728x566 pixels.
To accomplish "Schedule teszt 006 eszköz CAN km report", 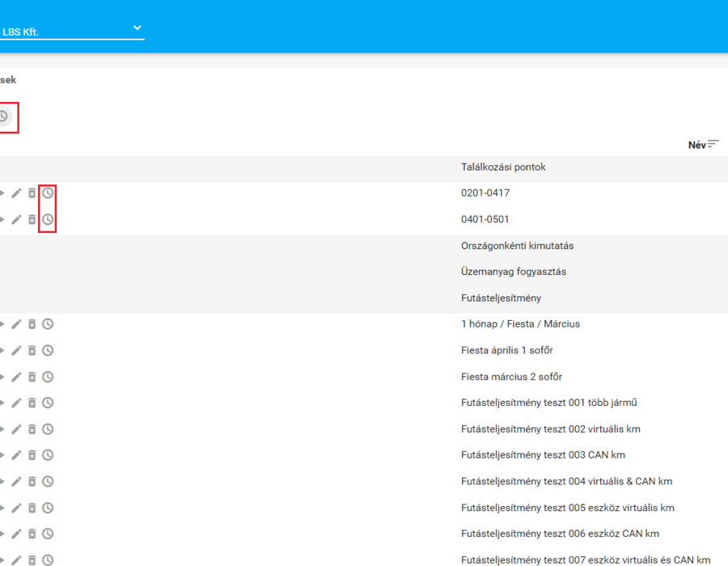I will [48, 534].
